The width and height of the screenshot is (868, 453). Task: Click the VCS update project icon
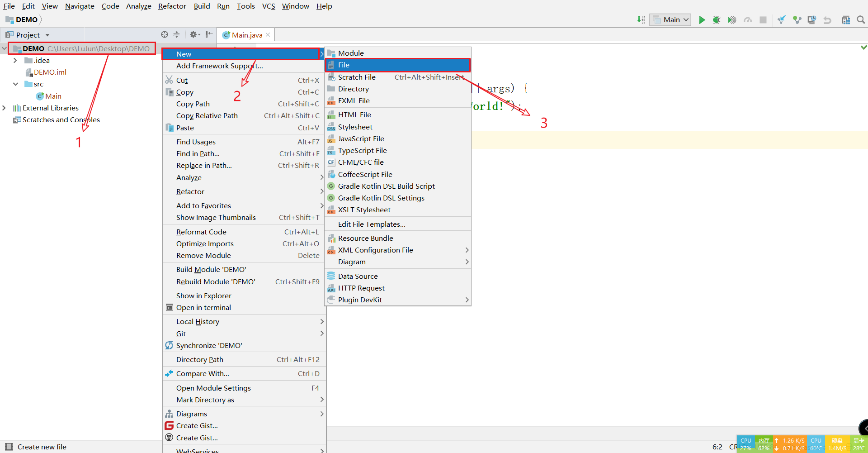(782, 20)
